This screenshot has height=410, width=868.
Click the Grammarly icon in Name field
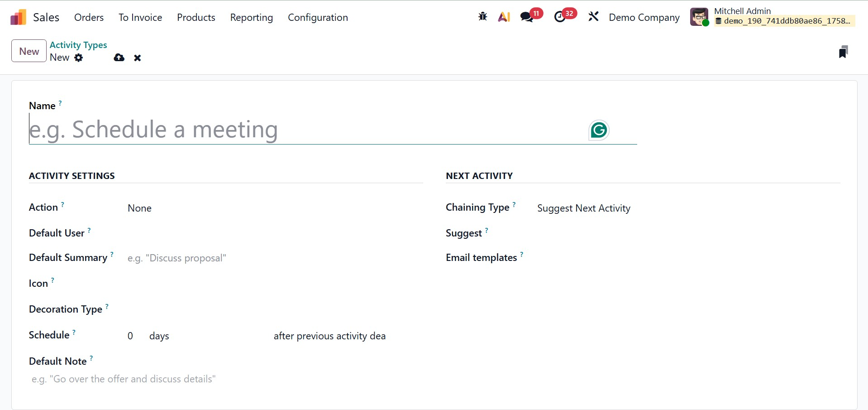(599, 130)
